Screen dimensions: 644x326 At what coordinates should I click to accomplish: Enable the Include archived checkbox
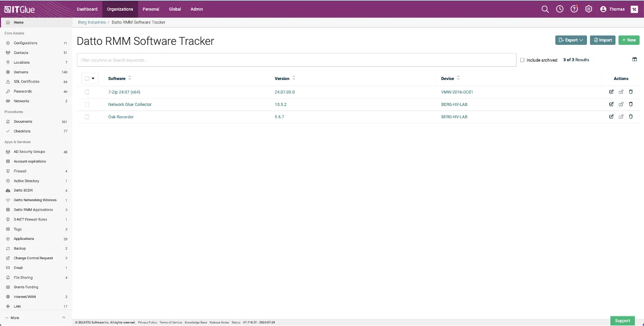coord(522,60)
